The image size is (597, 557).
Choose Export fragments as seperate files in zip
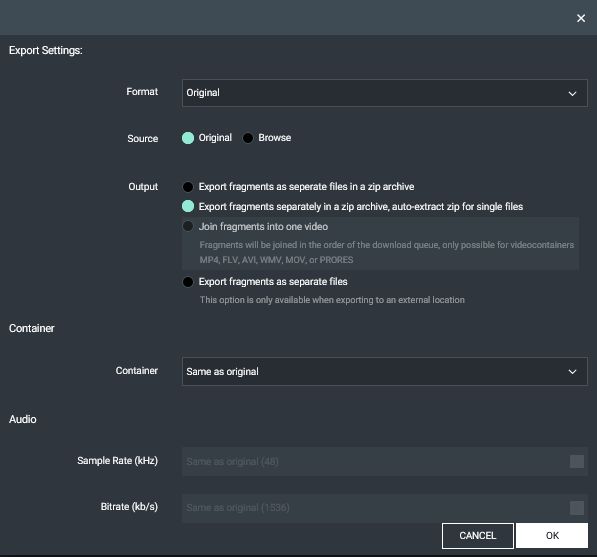click(x=188, y=187)
